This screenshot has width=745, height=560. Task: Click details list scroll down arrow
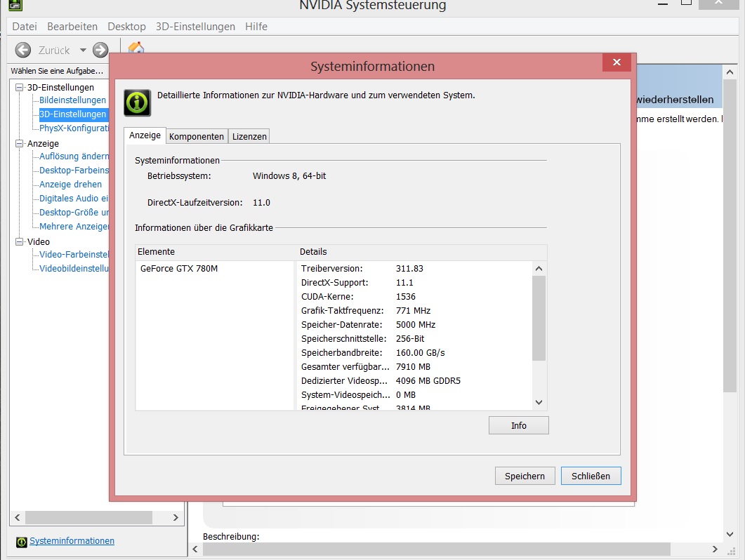coord(539,402)
